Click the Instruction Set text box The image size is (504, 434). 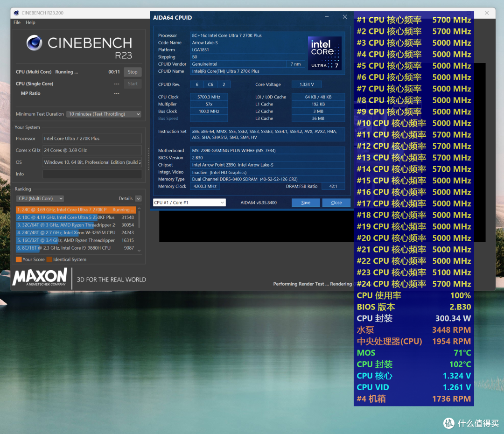tap(267, 134)
